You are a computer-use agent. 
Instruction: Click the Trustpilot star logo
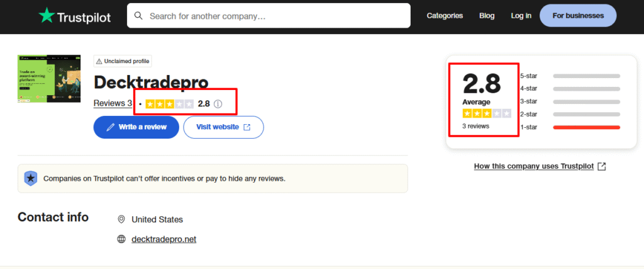47,15
